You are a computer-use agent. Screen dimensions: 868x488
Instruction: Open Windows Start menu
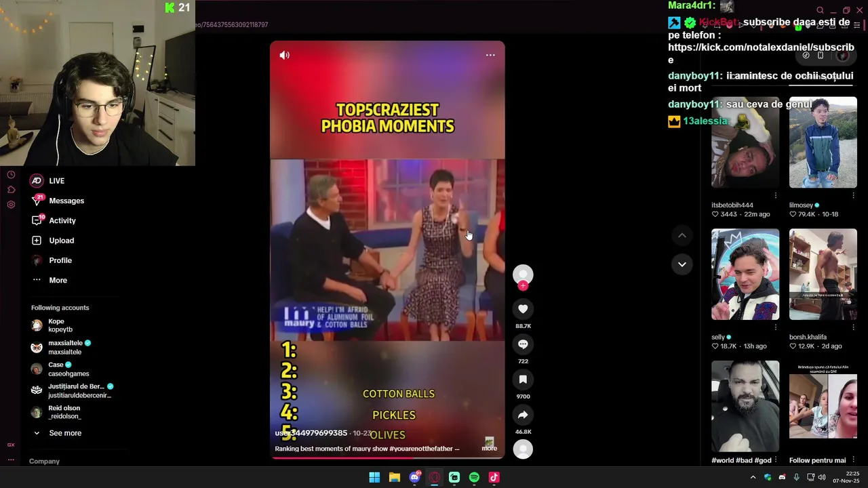pyautogui.click(x=374, y=477)
